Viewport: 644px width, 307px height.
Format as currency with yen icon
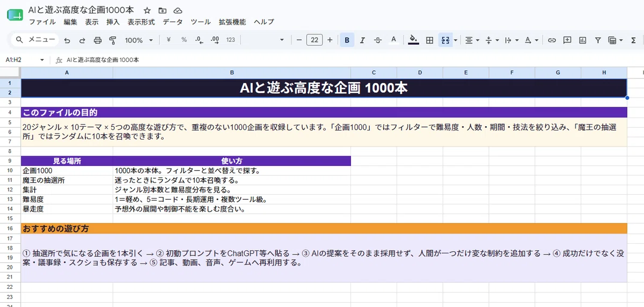[x=169, y=40]
